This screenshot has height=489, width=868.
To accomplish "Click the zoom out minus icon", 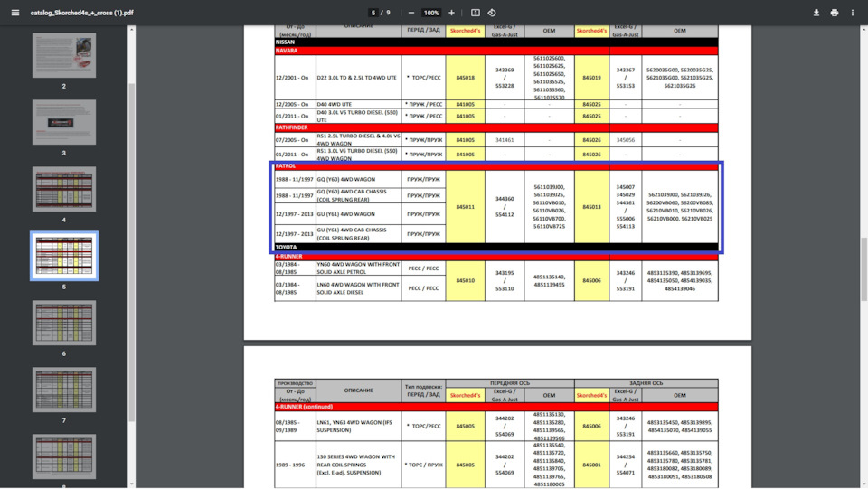I will click(x=411, y=13).
